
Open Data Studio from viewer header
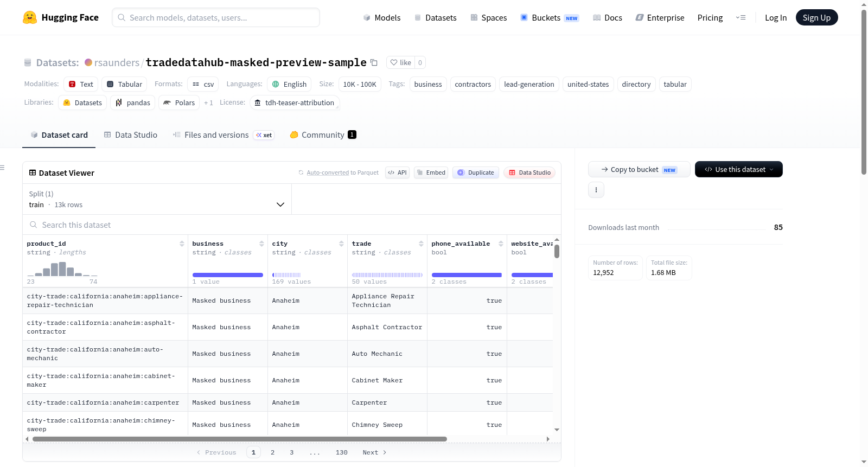(x=529, y=172)
